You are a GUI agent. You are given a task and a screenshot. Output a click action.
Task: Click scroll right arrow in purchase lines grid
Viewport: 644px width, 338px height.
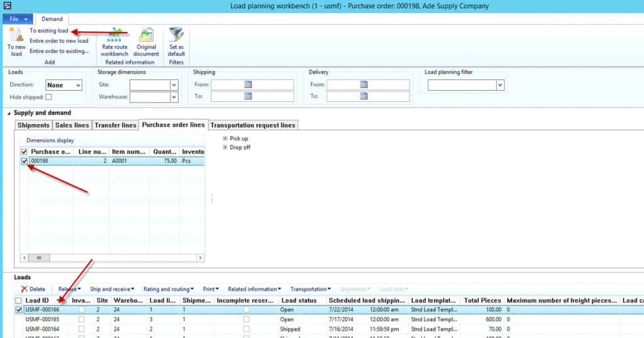[200, 258]
